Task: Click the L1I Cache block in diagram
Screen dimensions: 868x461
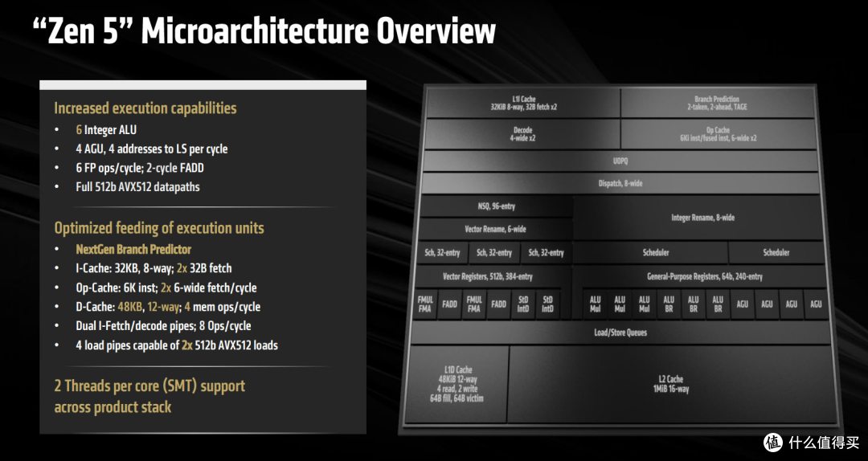Action: (523, 103)
